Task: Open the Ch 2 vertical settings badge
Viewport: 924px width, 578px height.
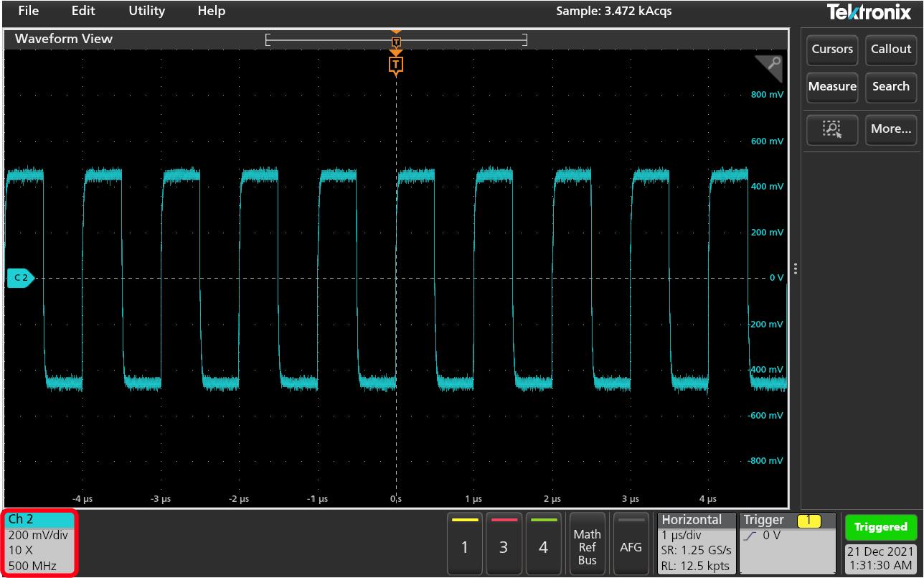Action: tap(41, 542)
